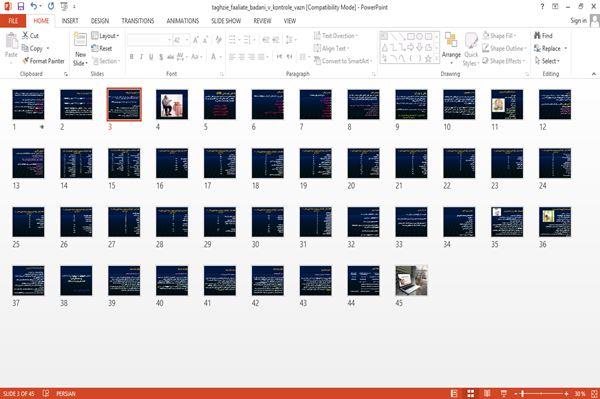
Task: Increase font size
Action: [x=196, y=40]
